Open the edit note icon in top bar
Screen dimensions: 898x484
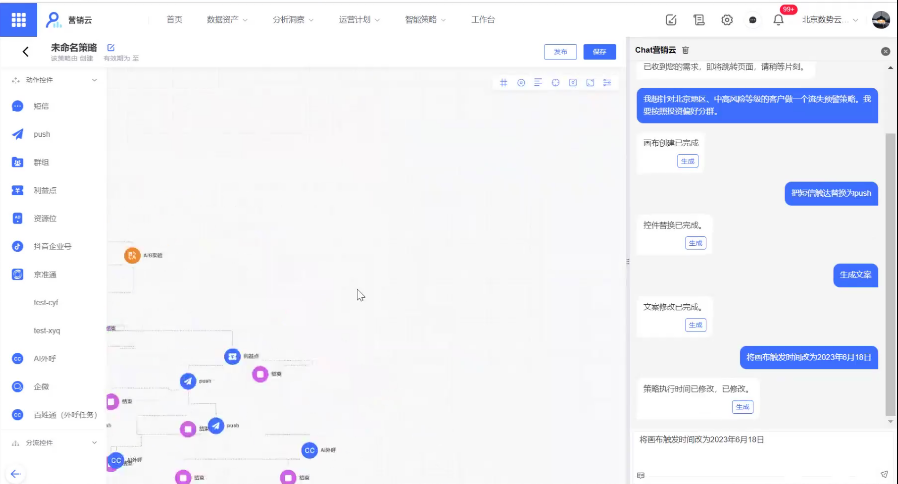click(x=671, y=20)
